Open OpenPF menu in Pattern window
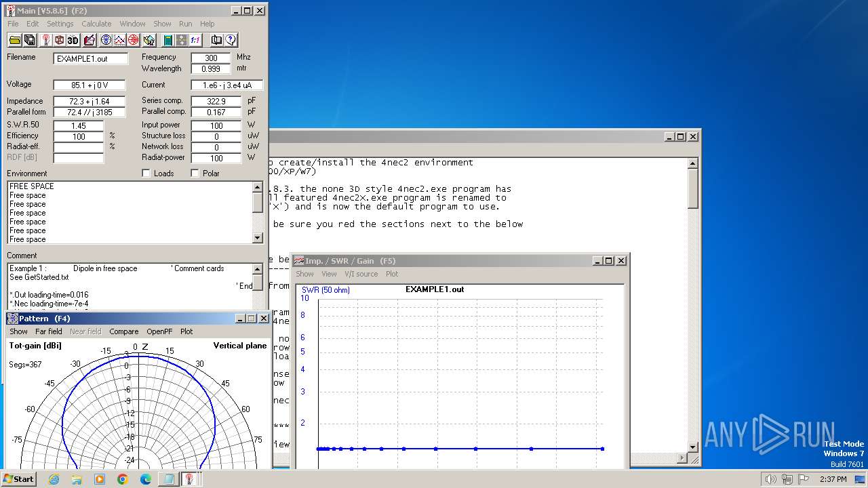 tap(159, 331)
